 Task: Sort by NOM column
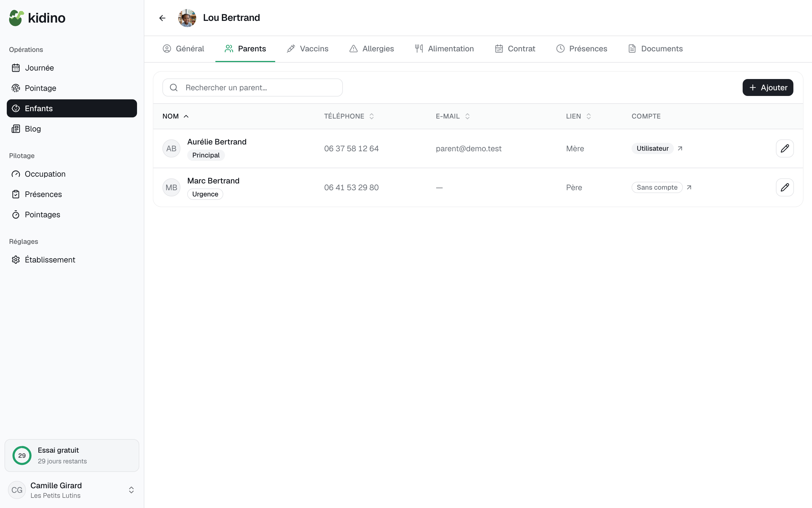175,116
